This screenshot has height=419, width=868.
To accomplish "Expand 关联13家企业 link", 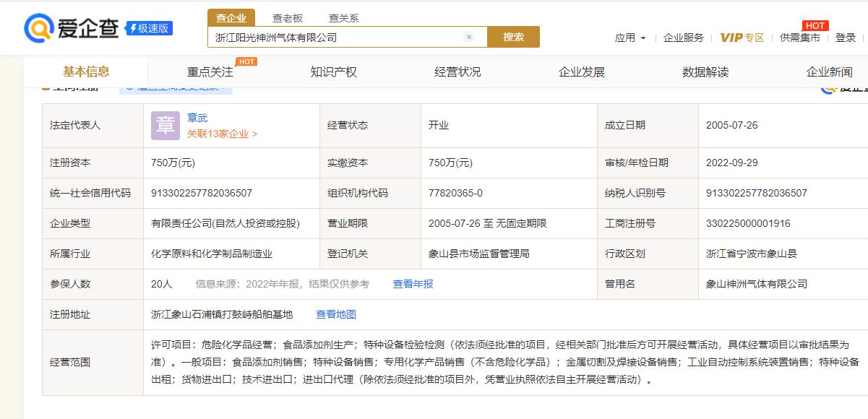I will [x=222, y=134].
